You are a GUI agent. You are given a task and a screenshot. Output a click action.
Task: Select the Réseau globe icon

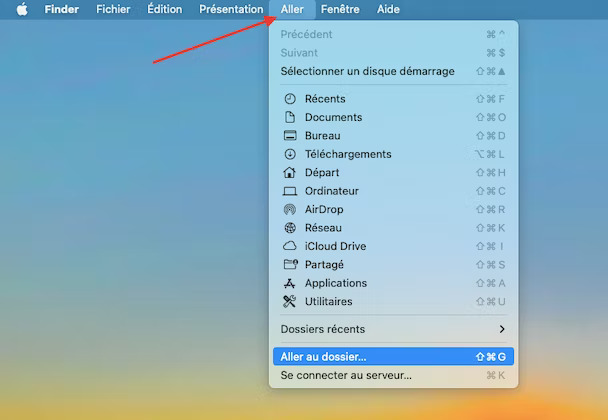click(x=290, y=228)
